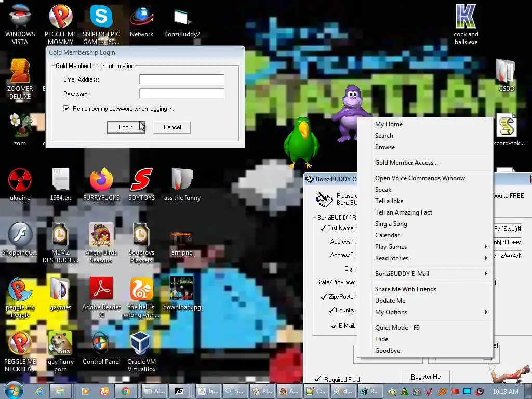Launch Google Chrome from taskbar
532x399 pixels.
tap(125, 392)
